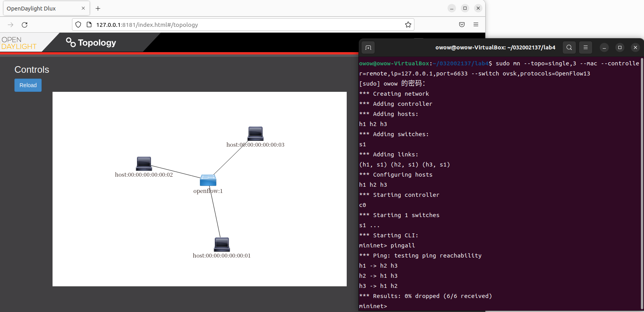Click the '*** Adding controller' terminal line
Image resolution: width=644 pixels, height=312 pixels.
pyautogui.click(x=396, y=104)
